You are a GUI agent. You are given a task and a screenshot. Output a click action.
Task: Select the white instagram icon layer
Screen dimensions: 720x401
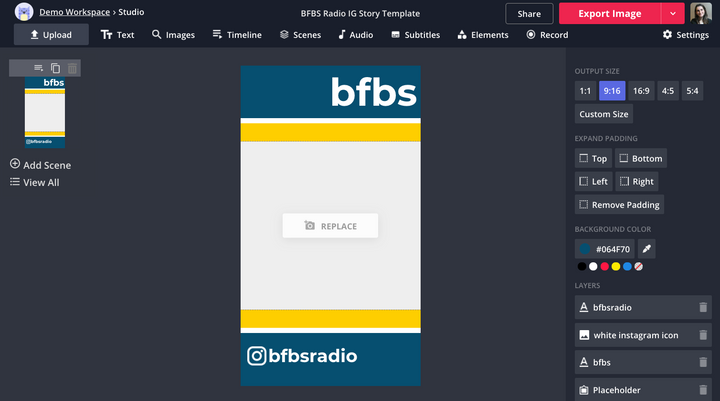coord(643,335)
